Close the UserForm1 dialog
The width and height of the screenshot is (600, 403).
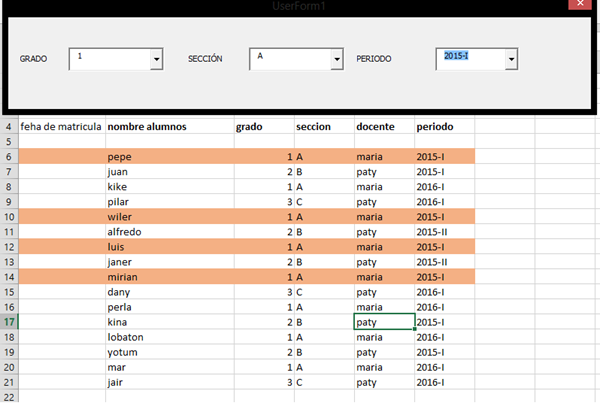578,7
